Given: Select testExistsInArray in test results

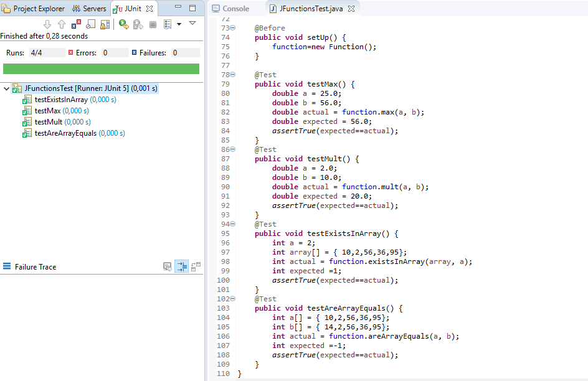Looking at the screenshot, I should [x=61, y=100].
